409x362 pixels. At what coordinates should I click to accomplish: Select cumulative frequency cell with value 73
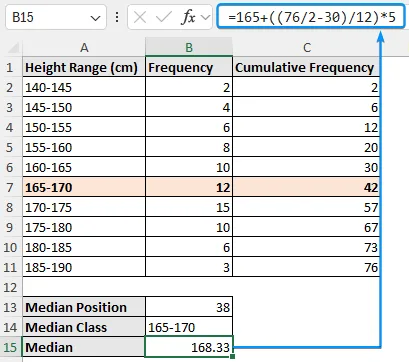(306, 247)
